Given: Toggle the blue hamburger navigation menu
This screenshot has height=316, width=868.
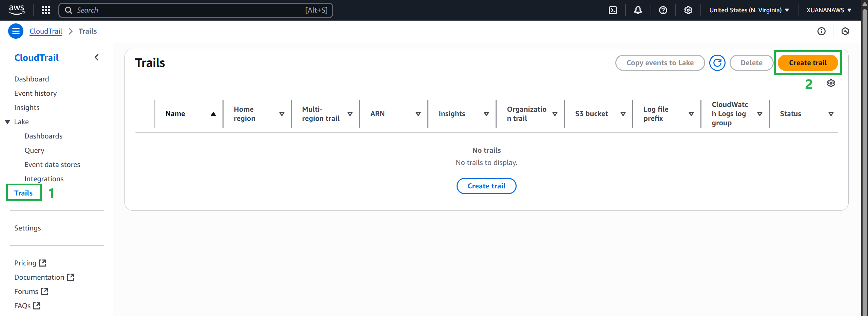Looking at the screenshot, I should (x=16, y=31).
